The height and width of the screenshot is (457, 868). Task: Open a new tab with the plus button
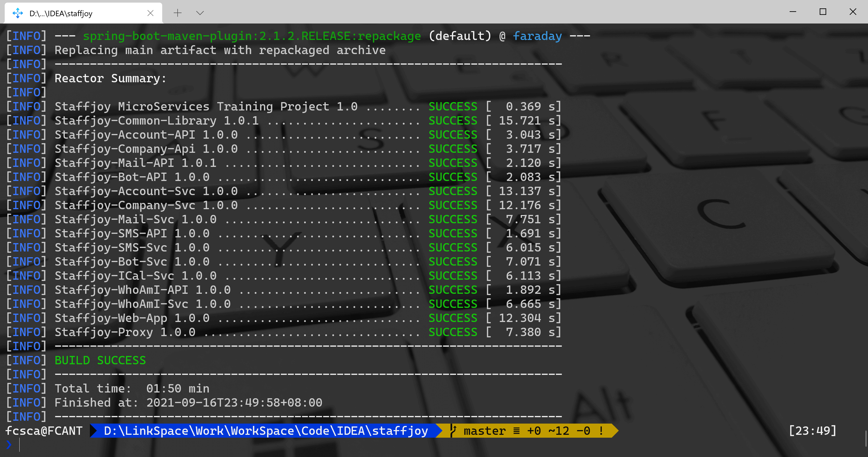(178, 13)
